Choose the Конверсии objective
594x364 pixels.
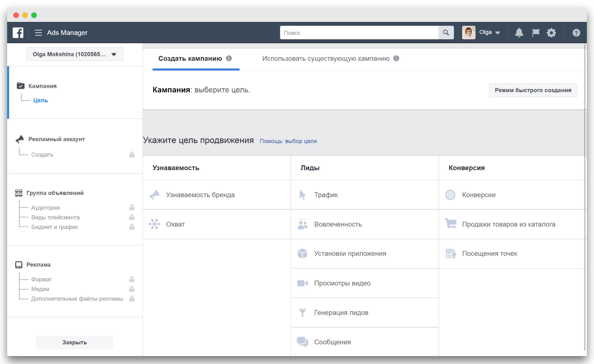(x=512, y=195)
